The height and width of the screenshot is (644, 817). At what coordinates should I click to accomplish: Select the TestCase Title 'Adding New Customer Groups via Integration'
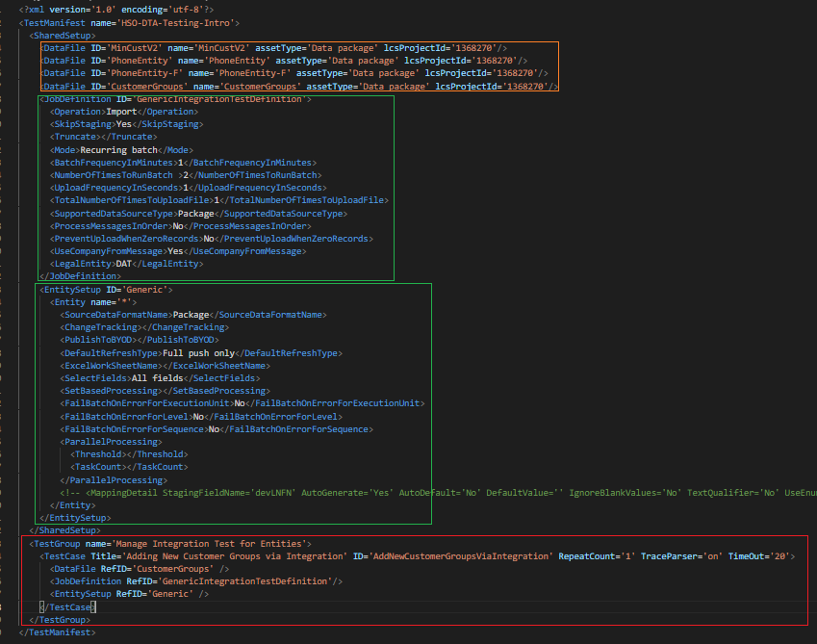[x=241, y=554]
